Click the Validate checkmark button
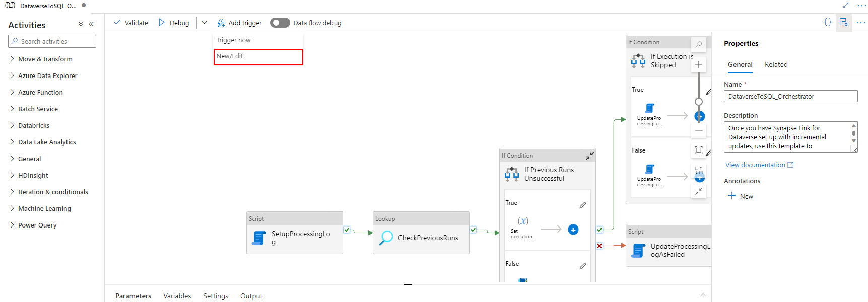 [x=130, y=23]
